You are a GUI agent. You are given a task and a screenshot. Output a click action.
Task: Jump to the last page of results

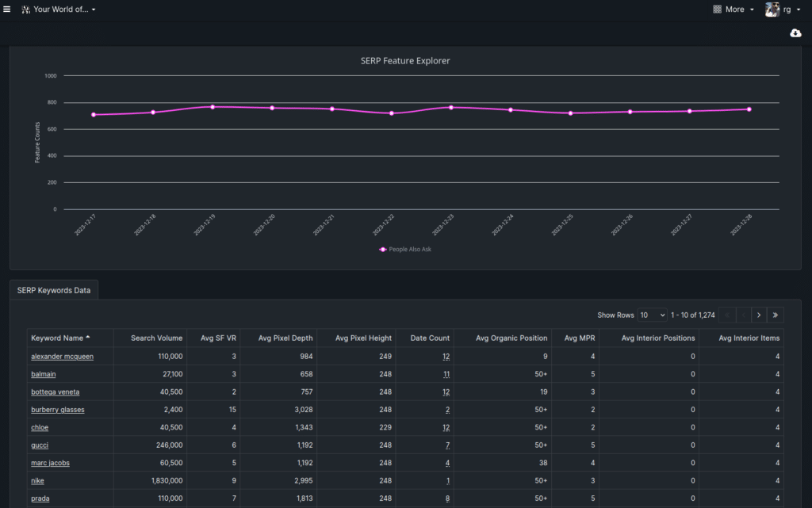pyautogui.click(x=776, y=315)
